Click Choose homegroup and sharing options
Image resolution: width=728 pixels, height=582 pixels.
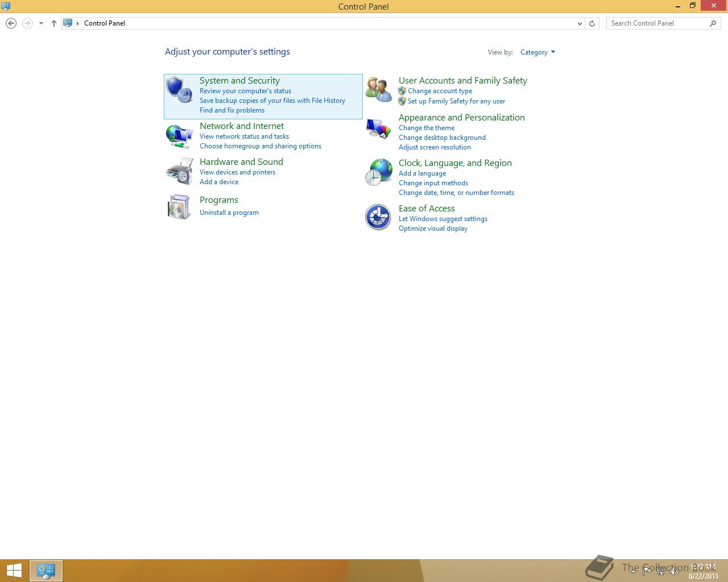pos(260,146)
